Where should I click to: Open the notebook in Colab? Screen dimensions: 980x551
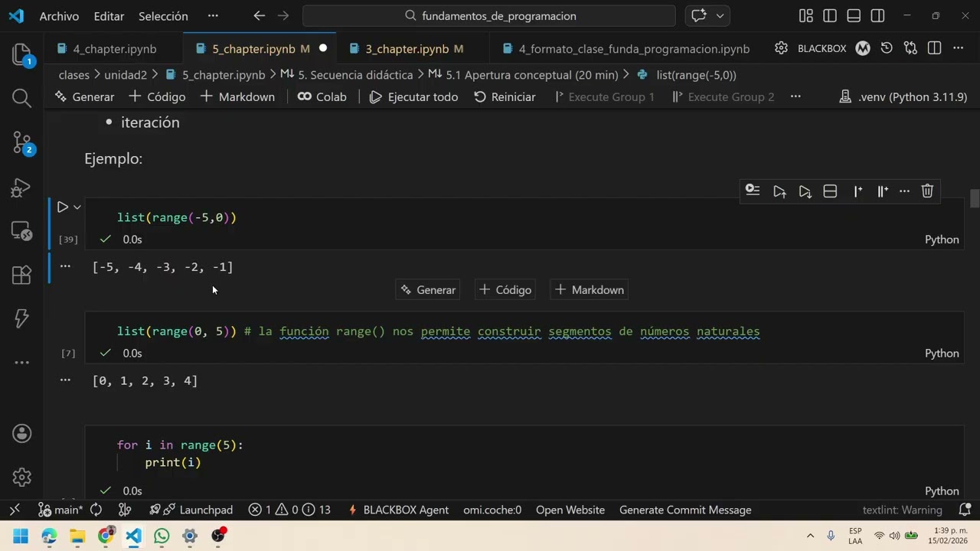pyautogui.click(x=322, y=97)
